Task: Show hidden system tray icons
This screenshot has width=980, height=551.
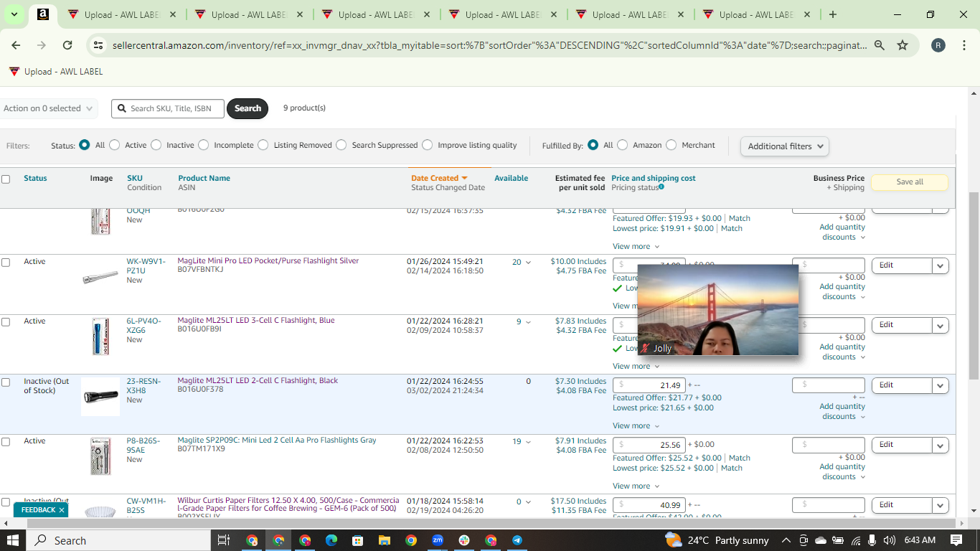Action: [x=786, y=540]
